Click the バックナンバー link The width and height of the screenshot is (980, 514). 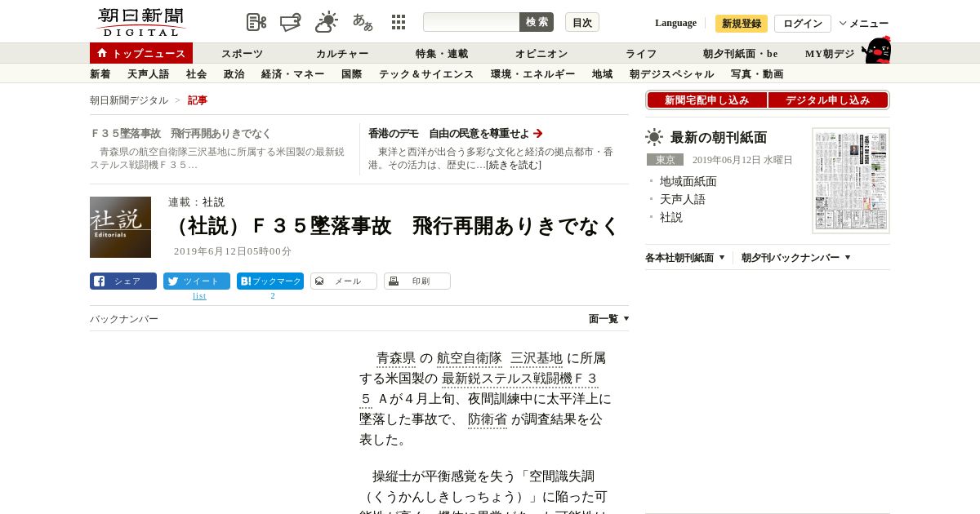(124, 319)
